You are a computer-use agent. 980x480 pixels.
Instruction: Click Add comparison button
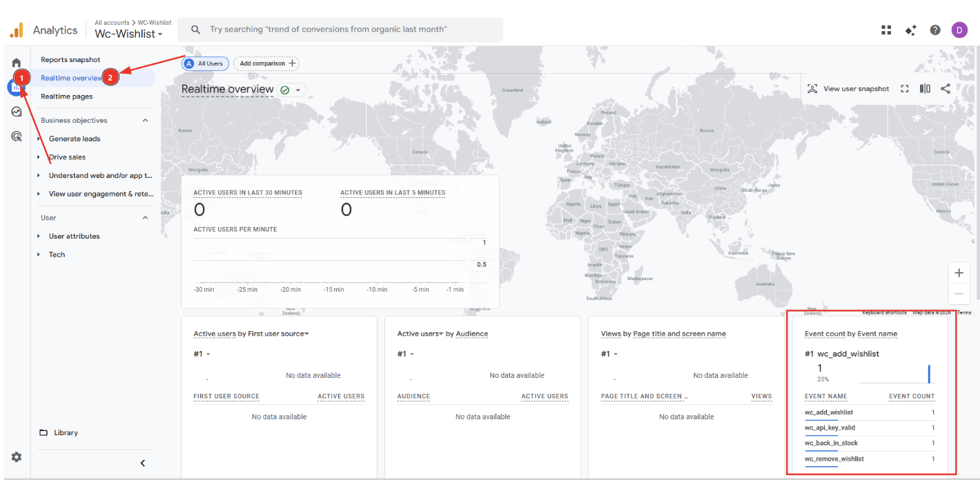pyautogui.click(x=266, y=63)
